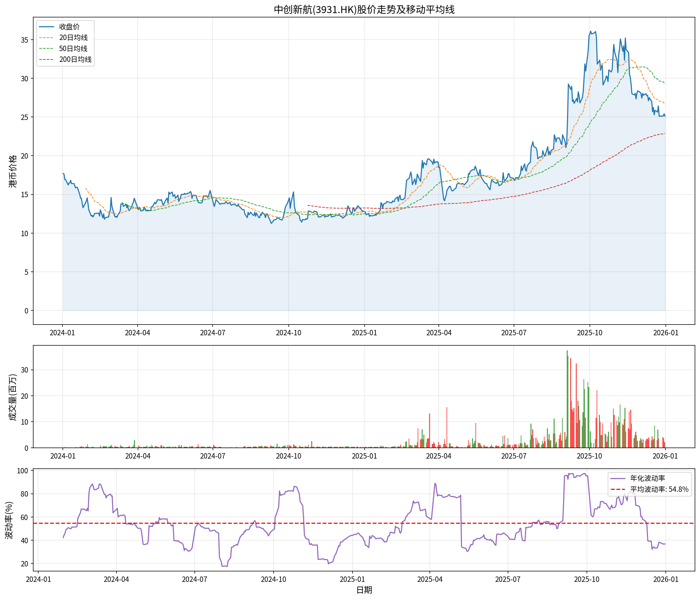Click the 成交量(百万) y-axis label
Viewport: 700px width, 600px height.
point(12,397)
